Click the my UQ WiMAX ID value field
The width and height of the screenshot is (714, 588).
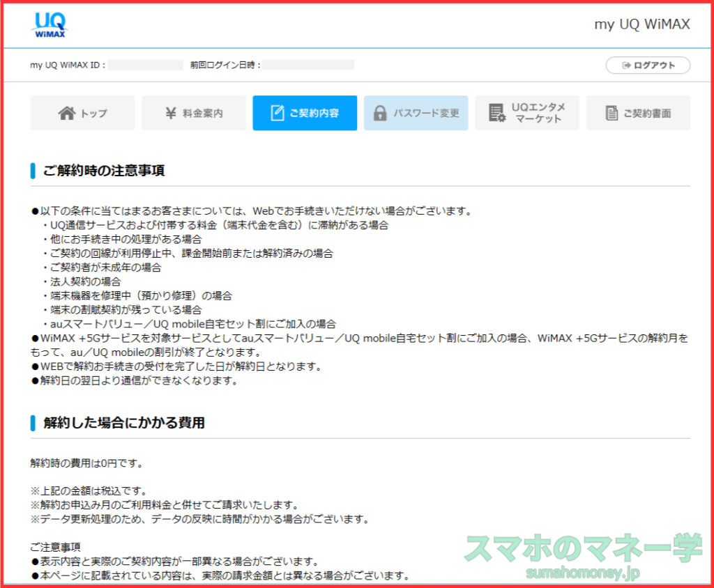pos(146,65)
